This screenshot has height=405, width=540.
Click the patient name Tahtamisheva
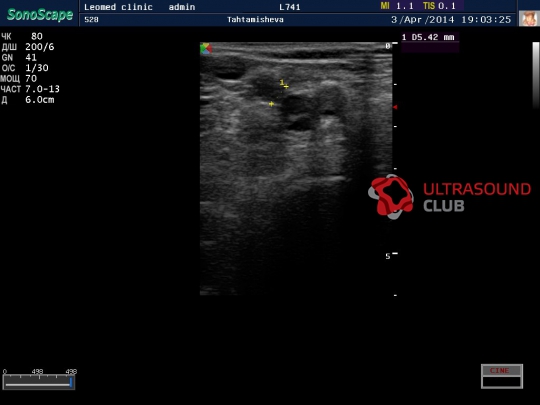pyautogui.click(x=255, y=20)
